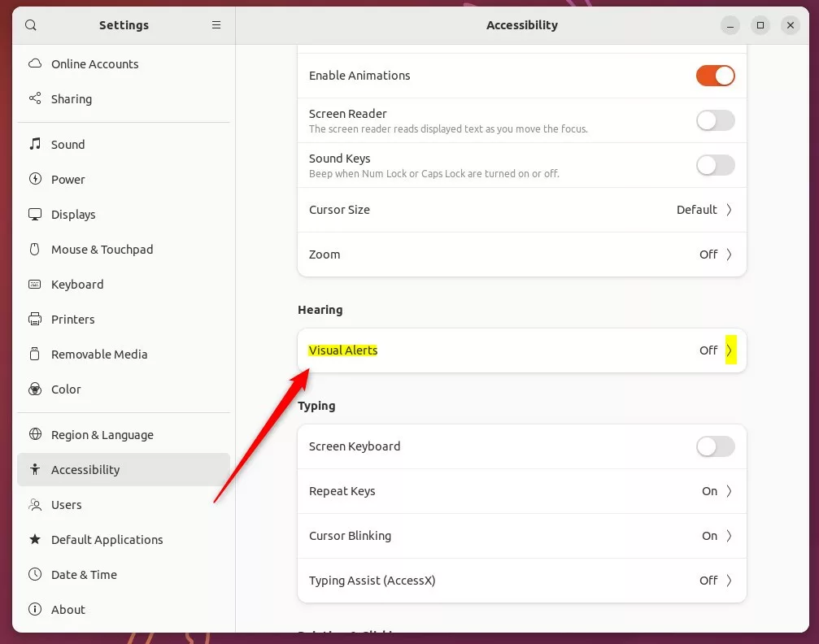The image size is (819, 644).
Task: Click Typing Assist (AccessX) label
Action: click(x=372, y=581)
